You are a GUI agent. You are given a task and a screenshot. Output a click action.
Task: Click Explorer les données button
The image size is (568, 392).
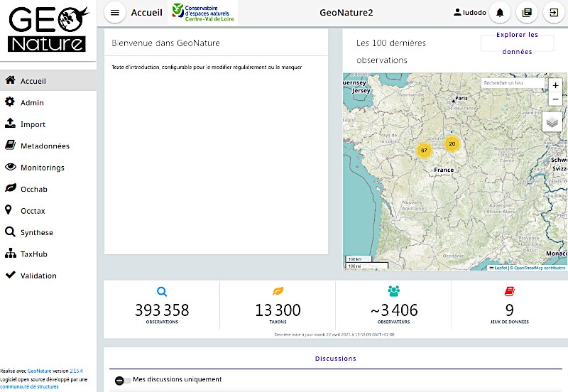pos(517,43)
